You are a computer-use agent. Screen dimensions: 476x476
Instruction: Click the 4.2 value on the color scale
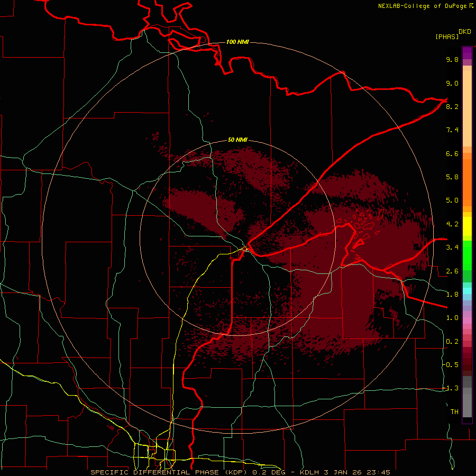click(452, 224)
